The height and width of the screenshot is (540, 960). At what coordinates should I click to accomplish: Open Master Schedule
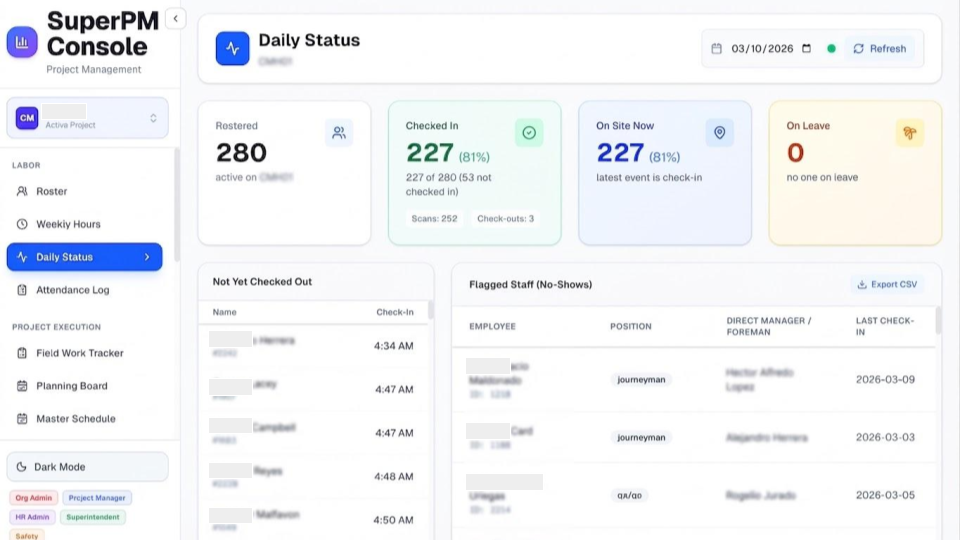(84, 419)
